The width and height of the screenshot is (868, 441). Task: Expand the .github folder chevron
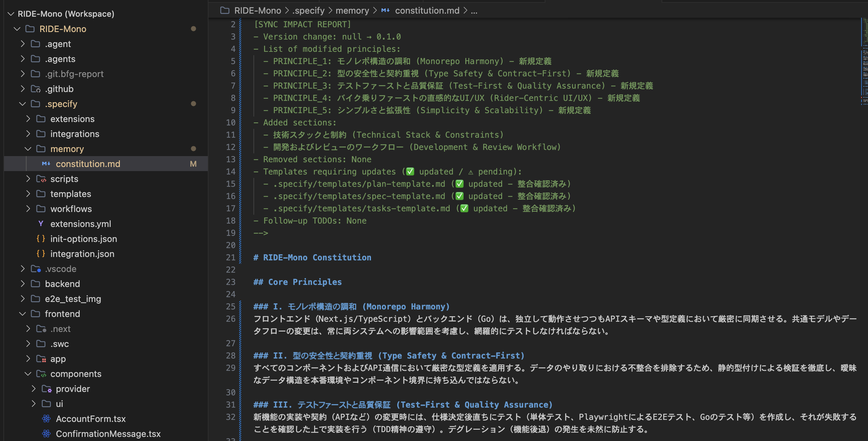pyautogui.click(x=22, y=89)
